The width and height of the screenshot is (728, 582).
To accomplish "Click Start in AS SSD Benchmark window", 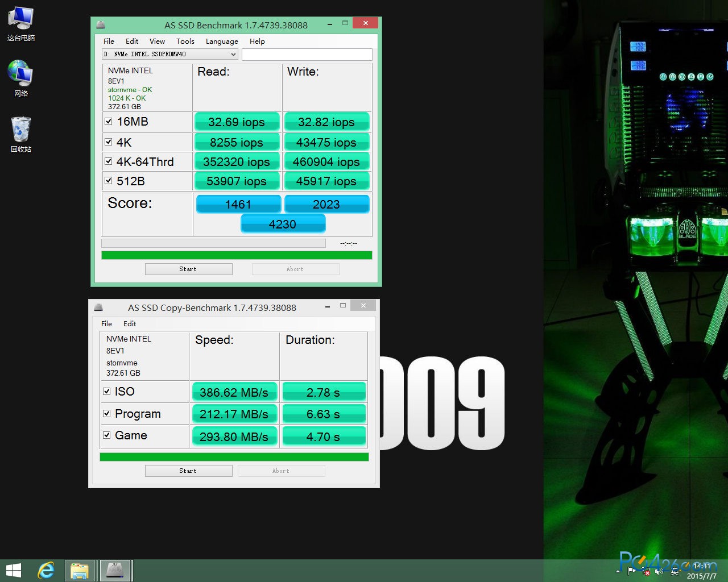I will [188, 269].
